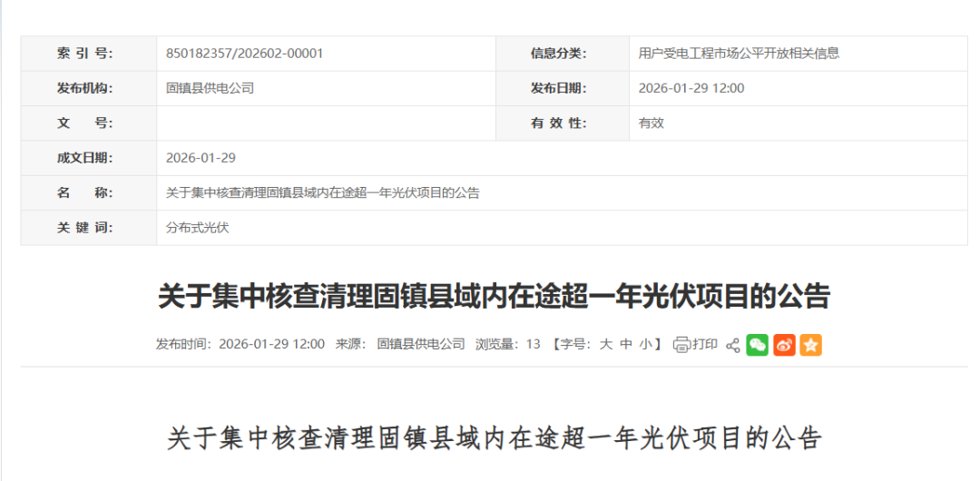Share the announcement to WeChat
This screenshot has width=980, height=481.
(757, 345)
